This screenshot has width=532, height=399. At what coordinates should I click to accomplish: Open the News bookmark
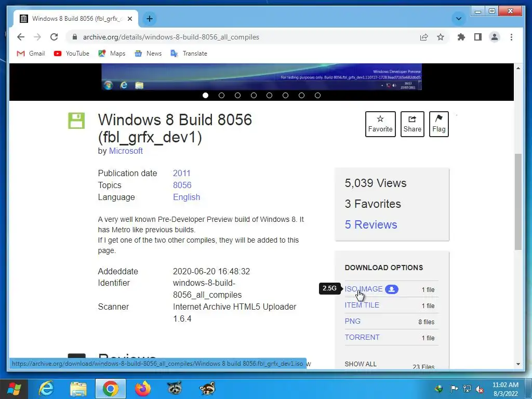pyautogui.click(x=148, y=54)
